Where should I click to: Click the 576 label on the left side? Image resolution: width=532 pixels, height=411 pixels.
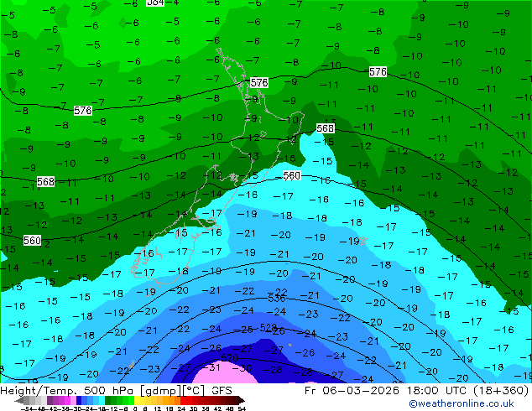coord(83,110)
